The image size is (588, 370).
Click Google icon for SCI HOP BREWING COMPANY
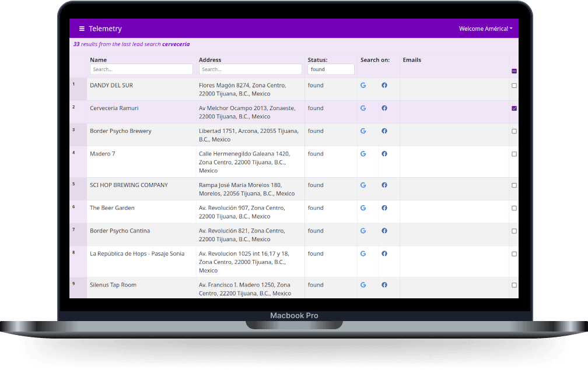(363, 185)
